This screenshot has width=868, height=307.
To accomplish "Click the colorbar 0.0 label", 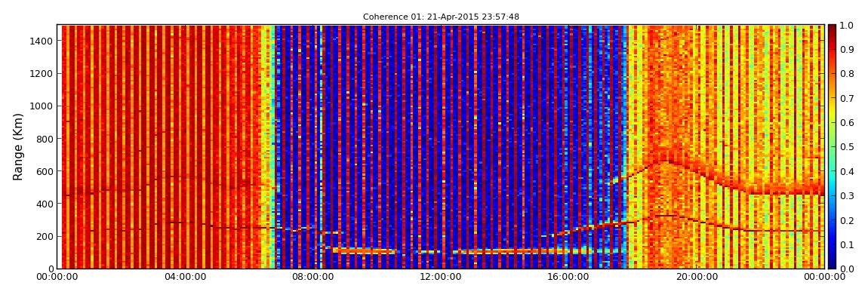I will tap(846, 269).
